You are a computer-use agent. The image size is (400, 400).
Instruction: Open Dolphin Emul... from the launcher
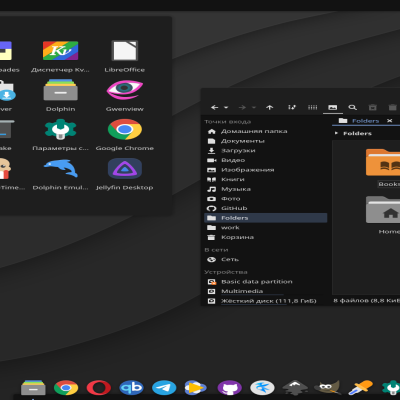point(60,174)
